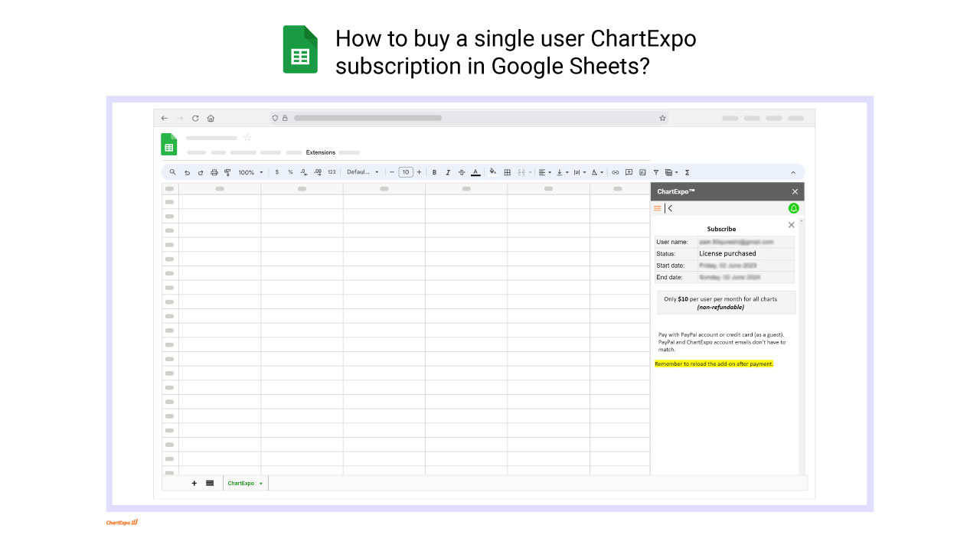This screenshot has width=980, height=551.
Task: Increase decimal places icon
Action: (318, 172)
